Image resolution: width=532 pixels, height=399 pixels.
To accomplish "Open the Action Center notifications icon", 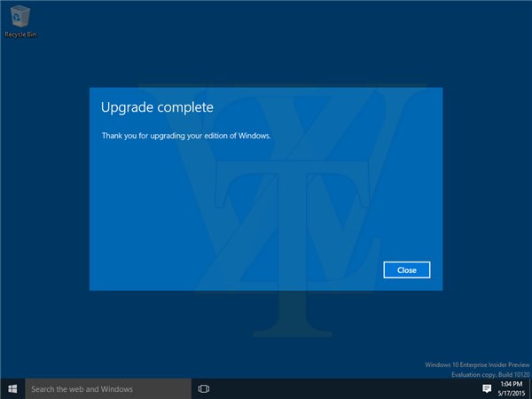I will pos(487,388).
